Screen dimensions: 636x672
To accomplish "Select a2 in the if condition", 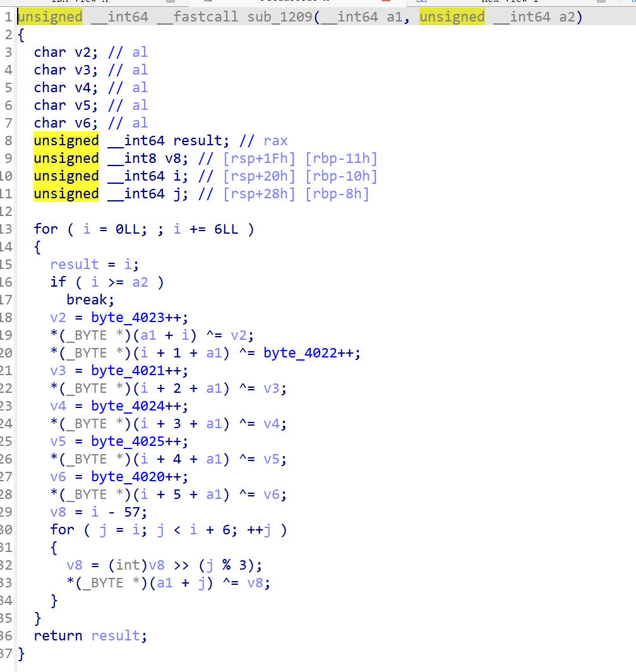I will pyautogui.click(x=140, y=282).
